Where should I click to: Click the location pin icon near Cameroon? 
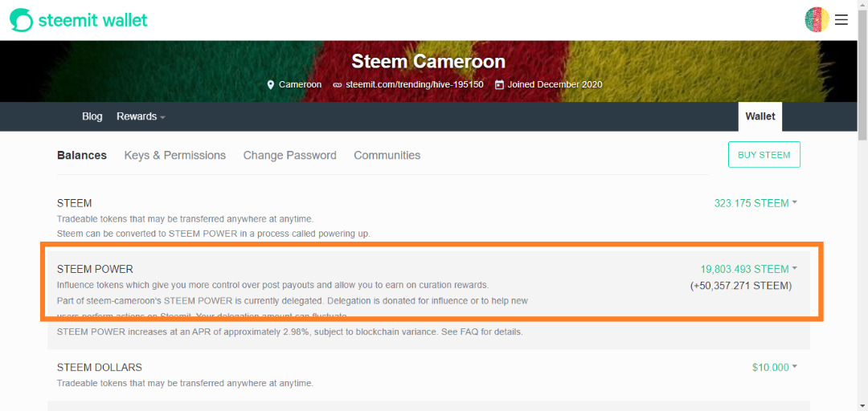271,85
